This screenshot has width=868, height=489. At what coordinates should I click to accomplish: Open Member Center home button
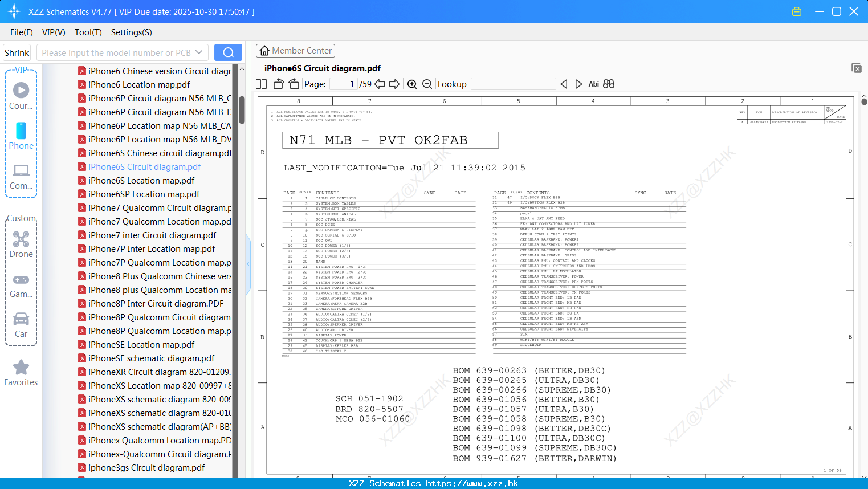[295, 51]
